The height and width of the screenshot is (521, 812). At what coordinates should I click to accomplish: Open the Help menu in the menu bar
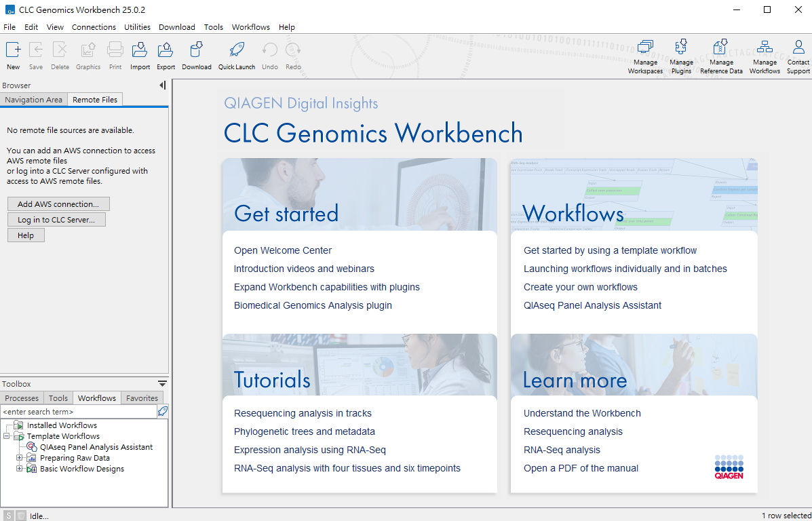(x=286, y=27)
